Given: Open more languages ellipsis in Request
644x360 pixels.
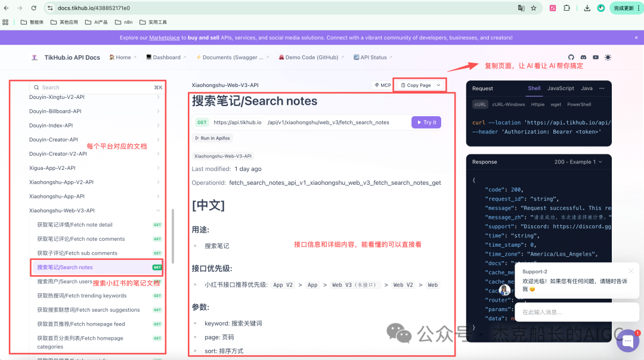Looking at the screenshot, I should point(602,88).
